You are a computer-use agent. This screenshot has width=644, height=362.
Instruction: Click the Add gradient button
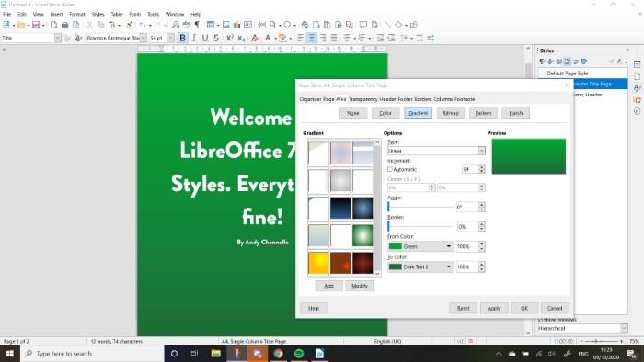tap(328, 286)
